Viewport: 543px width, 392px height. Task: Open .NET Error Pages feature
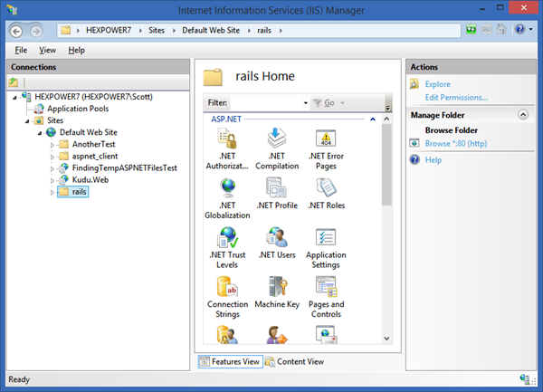click(x=326, y=148)
